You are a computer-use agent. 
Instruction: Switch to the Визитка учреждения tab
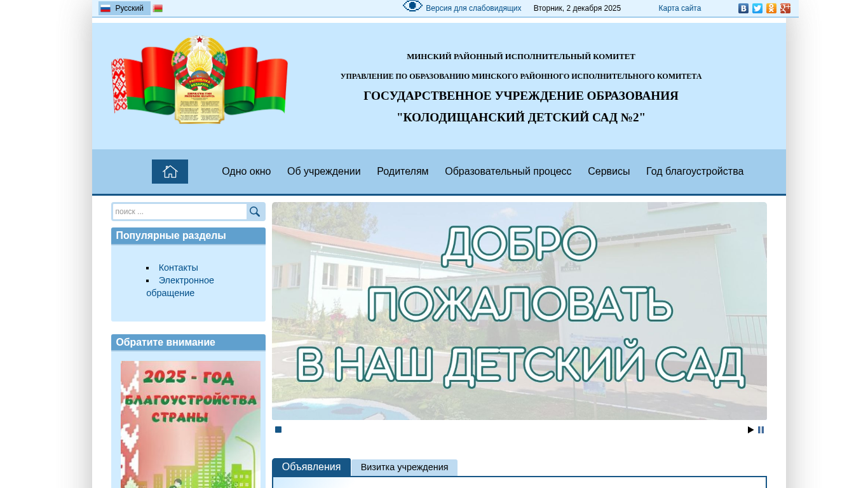405,468
